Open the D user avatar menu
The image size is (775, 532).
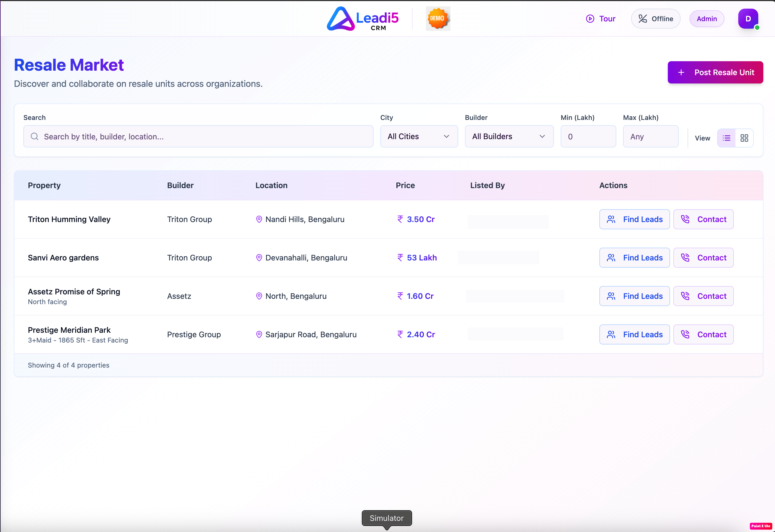(748, 19)
